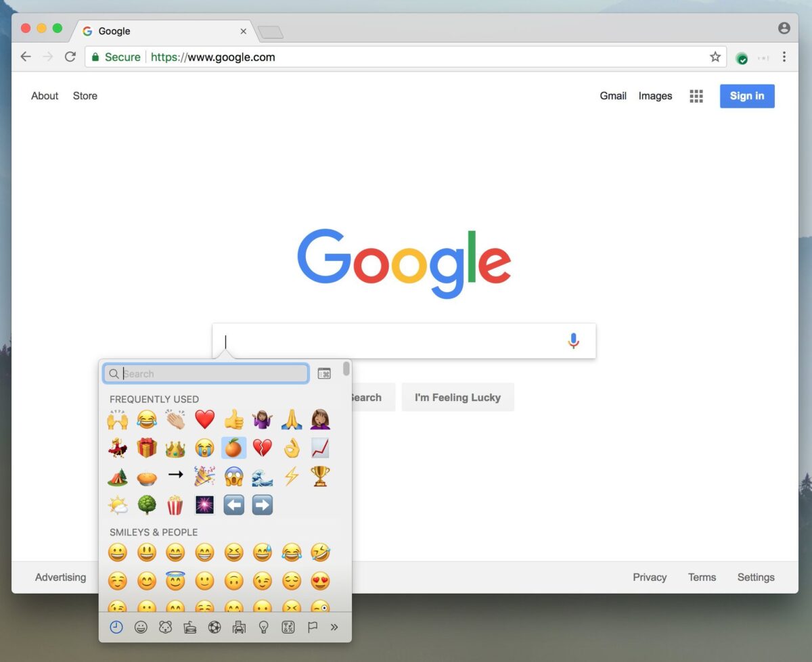Switch to Animals & Nature emoji category
The height and width of the screenshot is (662, 812).
pyautogui.click(x=165, y=628)
